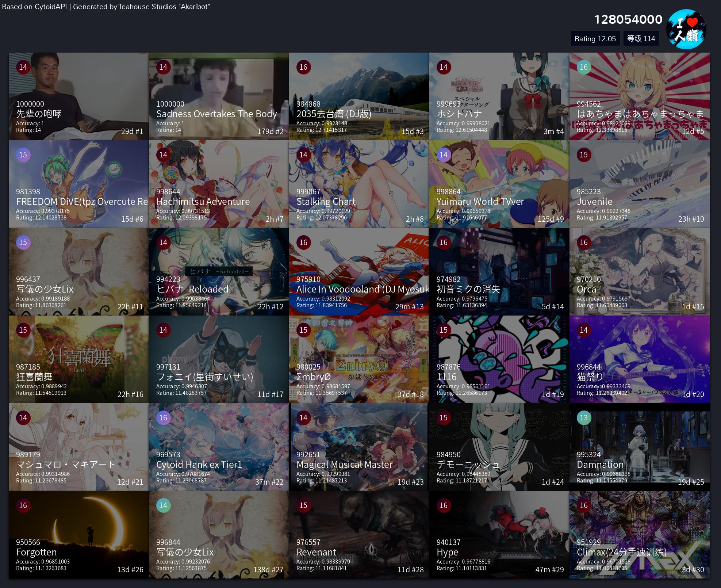Select the 15 badge on FREEDOM DiVE card
This screenshot has width=721, height=588.
click(23, 155)
